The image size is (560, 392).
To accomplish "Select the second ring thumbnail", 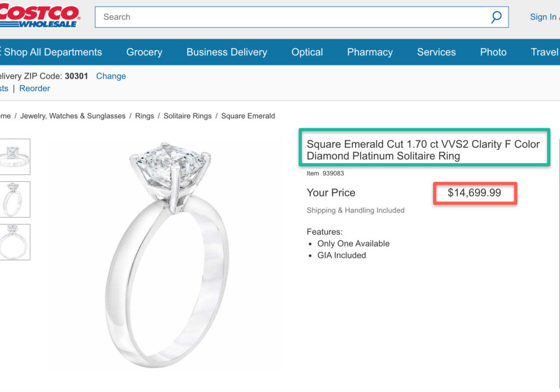I will click(15, 199).
